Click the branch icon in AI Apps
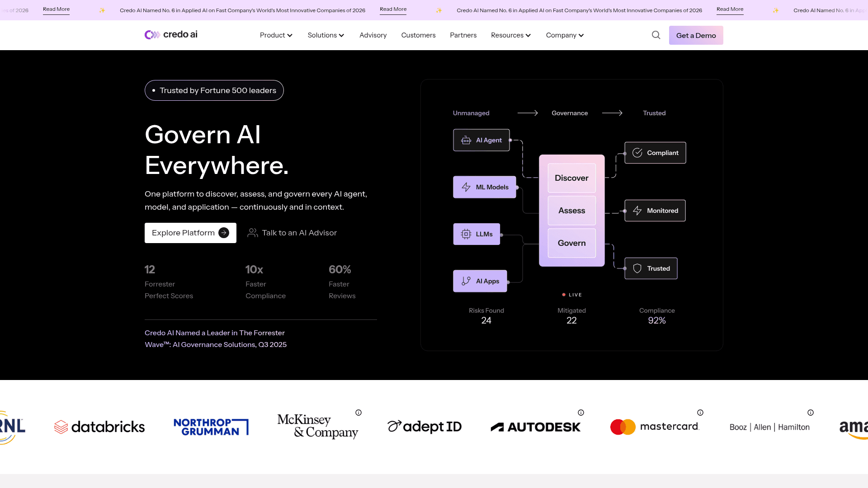The width and height of the screenshot is (868, 488). pos(466,281)
